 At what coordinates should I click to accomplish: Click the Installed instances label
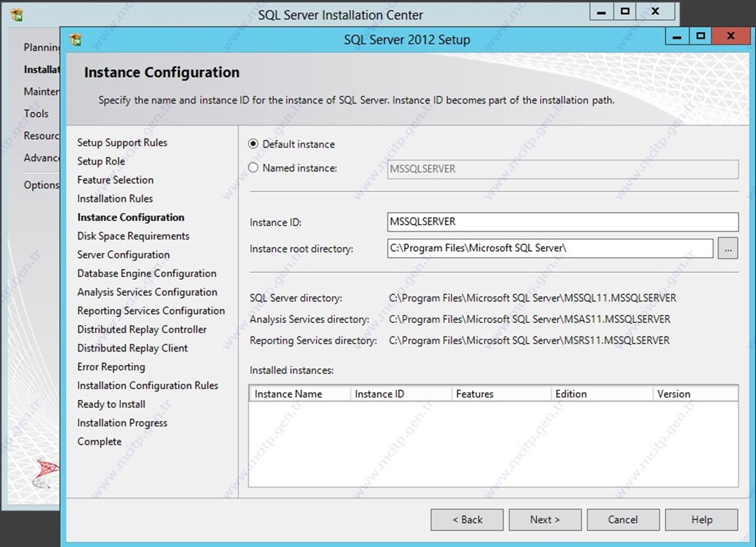(x=291, y=370)
